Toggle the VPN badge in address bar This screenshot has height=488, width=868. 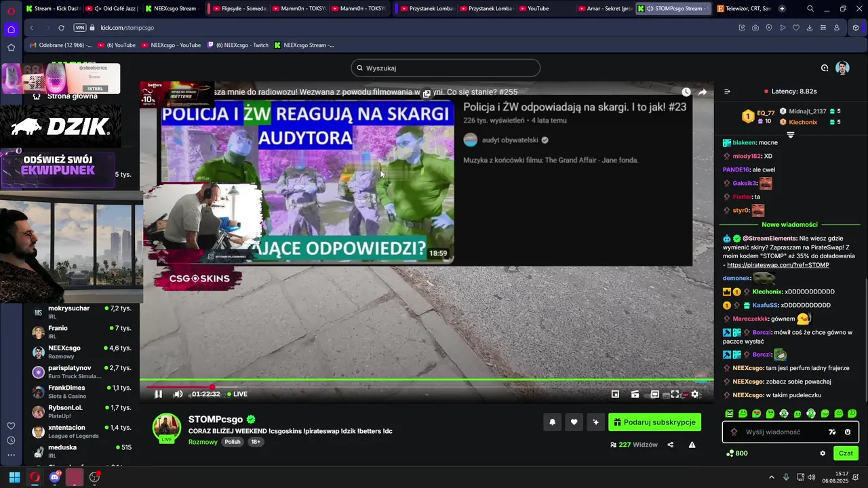click(x=80, y=28)
